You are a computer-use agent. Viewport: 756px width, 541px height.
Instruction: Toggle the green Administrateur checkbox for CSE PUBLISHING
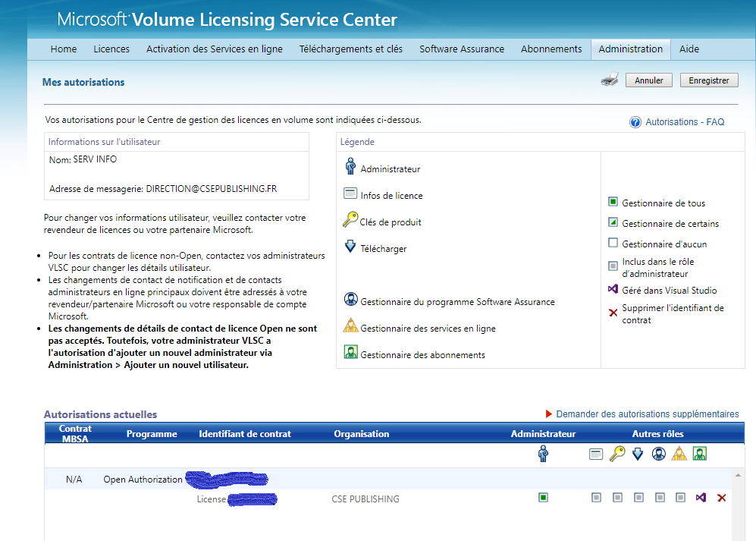point(544,498)
